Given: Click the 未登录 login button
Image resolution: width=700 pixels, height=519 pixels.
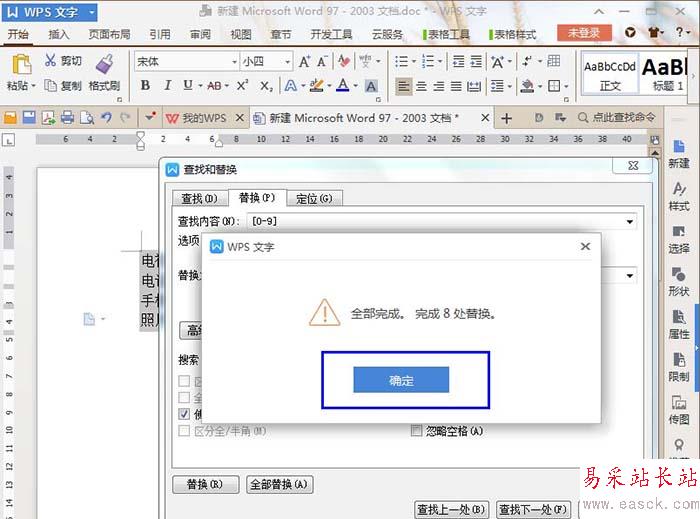Looking at the screenshot, I should 584,33.
